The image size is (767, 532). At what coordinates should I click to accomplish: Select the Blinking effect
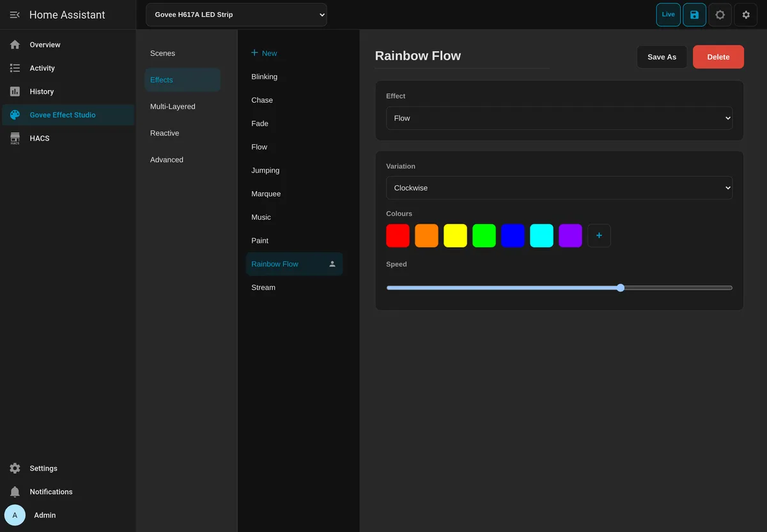click(x=294, y=77)
